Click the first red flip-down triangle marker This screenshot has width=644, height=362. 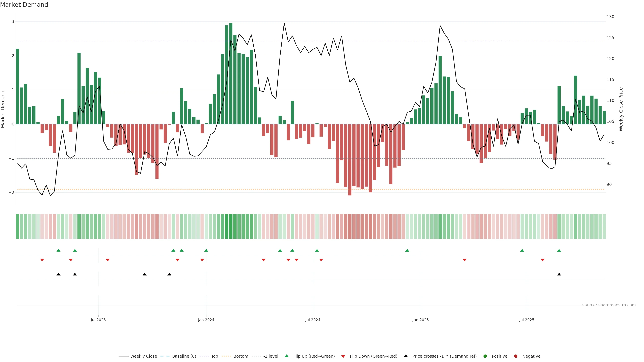[42, 260]
